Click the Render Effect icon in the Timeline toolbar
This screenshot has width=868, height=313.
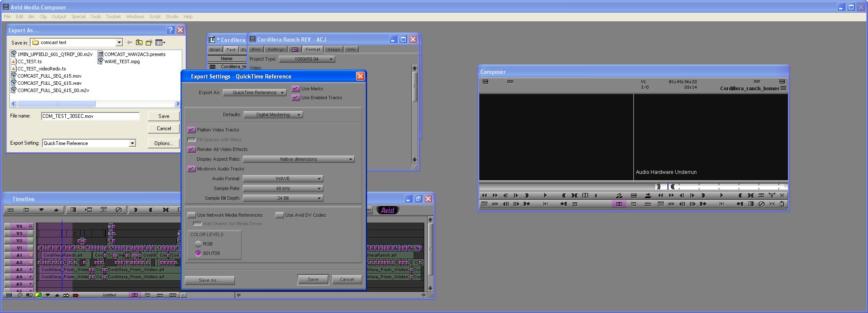pos(89,210)
